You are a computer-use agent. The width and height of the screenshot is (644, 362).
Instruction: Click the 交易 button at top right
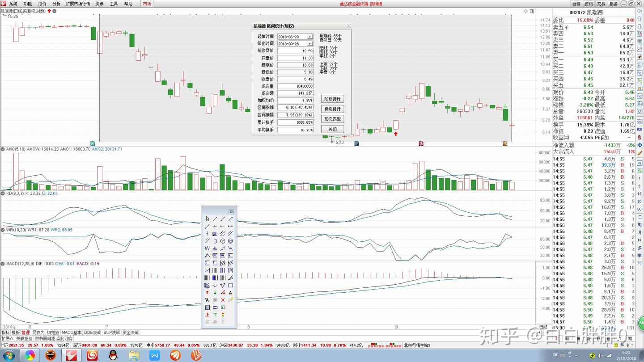pyautogui.click(x=601, y=4)
